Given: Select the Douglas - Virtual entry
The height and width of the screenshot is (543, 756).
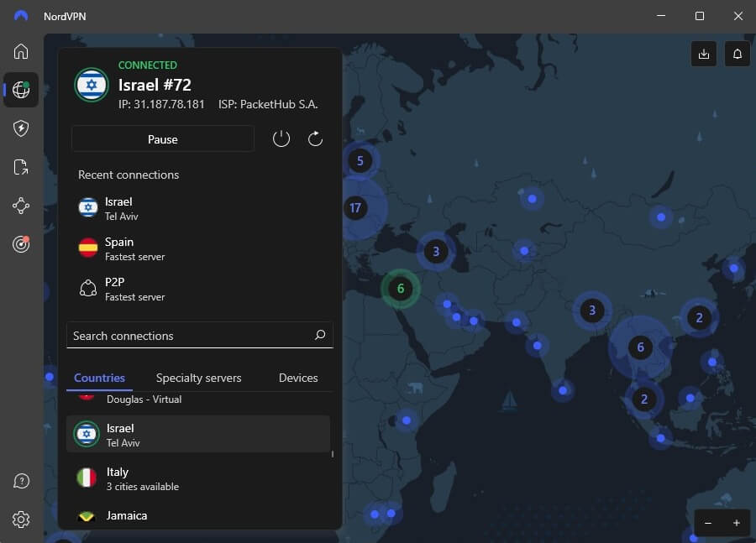Looking at the screenshot, I should point(197,399).
